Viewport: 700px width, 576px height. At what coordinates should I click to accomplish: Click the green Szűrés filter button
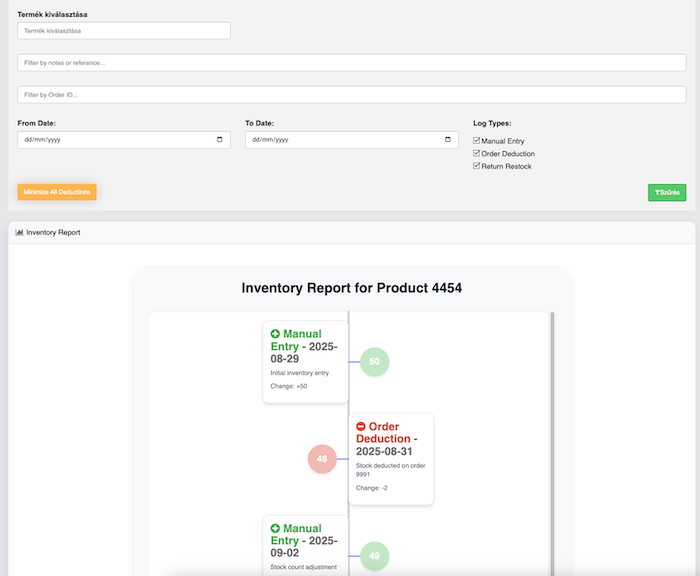[667, 192]
